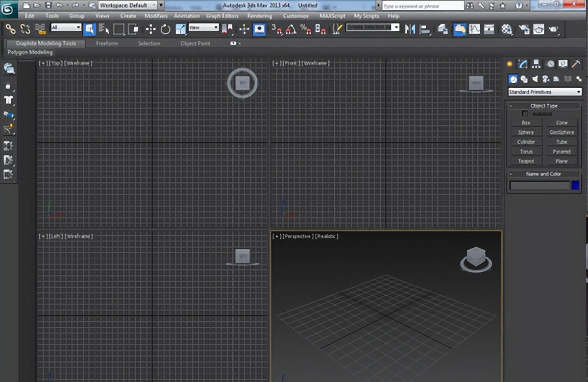The width and height of the screenshot is (588, 382).
Task: Open the Schematic View icon
Action: pos(489,29)
